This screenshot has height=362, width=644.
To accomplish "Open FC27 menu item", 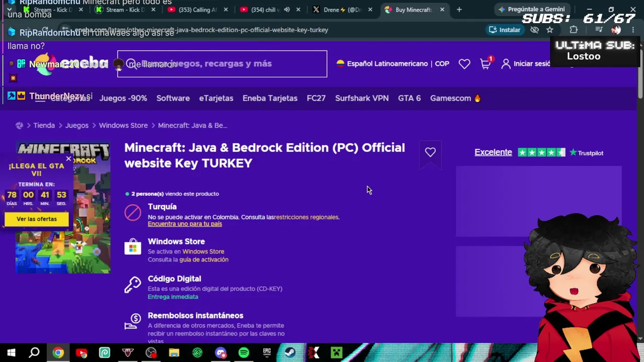I will coord(316,98).
